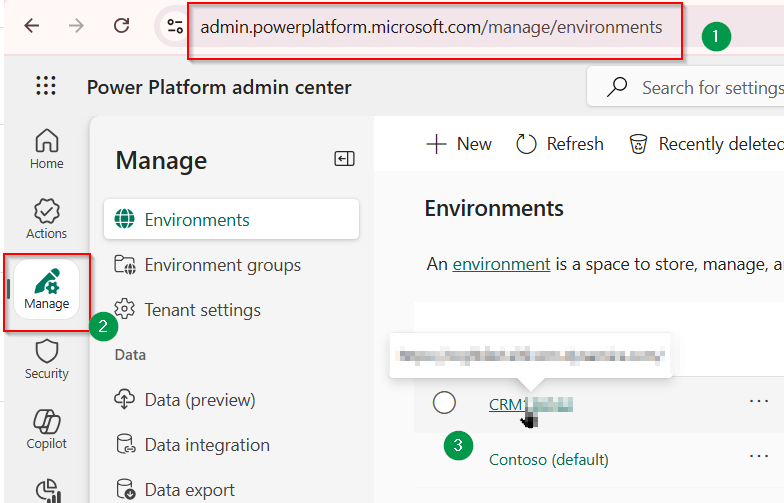The height and width of the screenshot is (503, 784).
Task: Click the New environment button
Action: [x=458, y=144]
